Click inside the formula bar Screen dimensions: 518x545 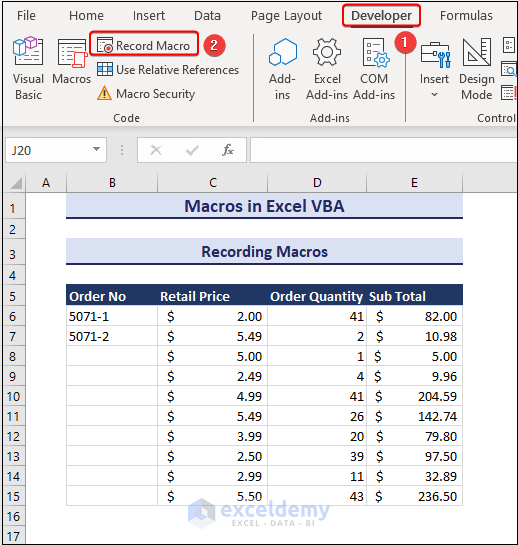click(x=383, y=150)
